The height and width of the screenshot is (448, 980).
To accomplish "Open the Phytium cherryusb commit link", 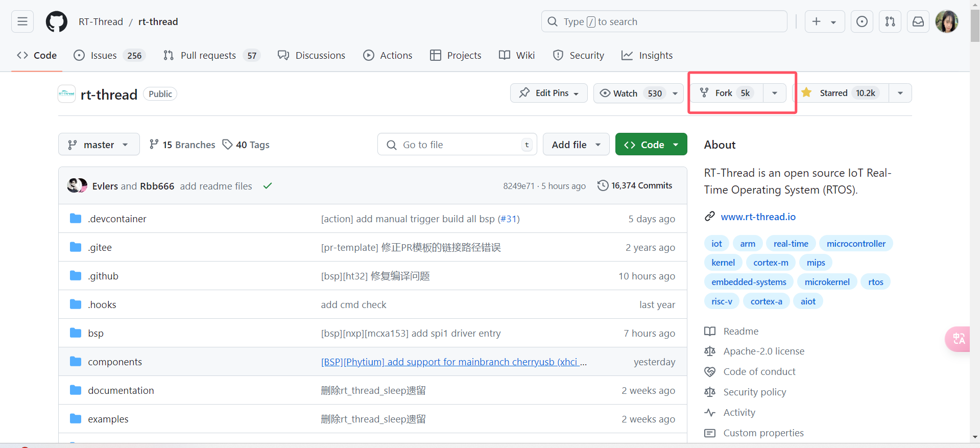I will click(x=453, y=362).
